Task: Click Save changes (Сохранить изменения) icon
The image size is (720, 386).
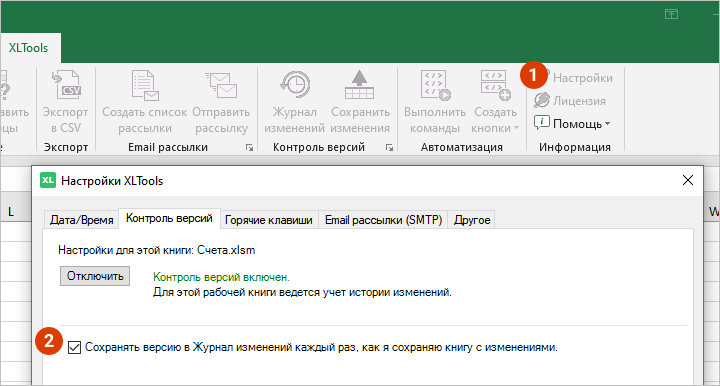Action: 360,85
